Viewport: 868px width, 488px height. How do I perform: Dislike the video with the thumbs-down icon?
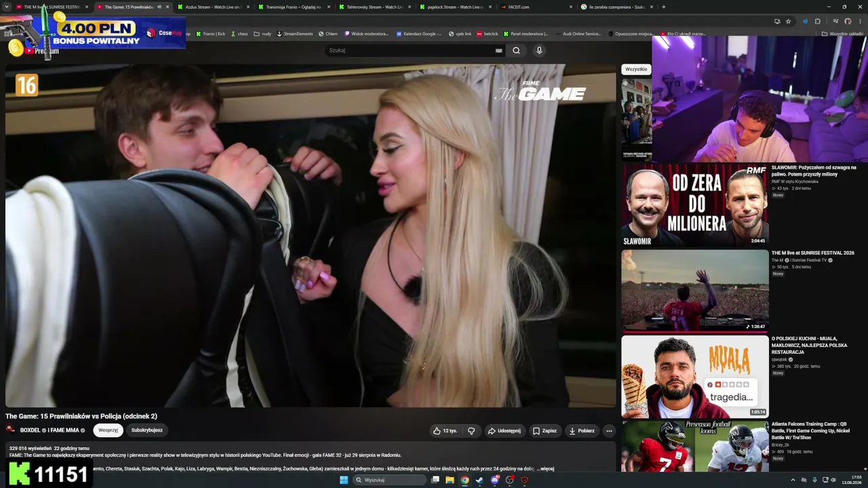click(x=471, y=430)
